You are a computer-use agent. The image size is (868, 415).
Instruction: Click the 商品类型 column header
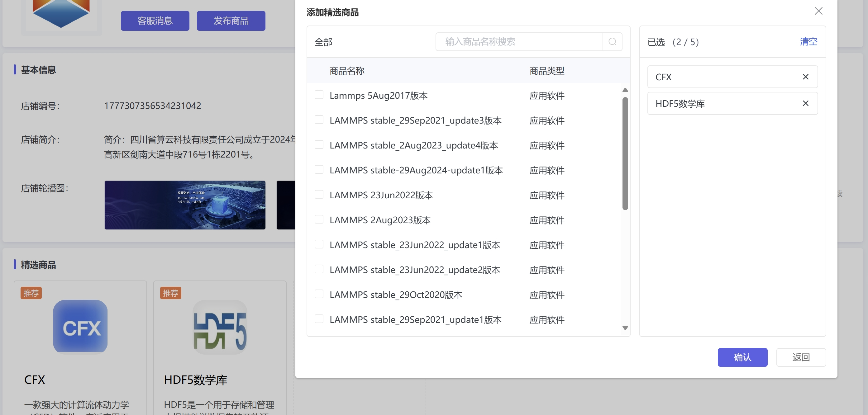[546, 71]
